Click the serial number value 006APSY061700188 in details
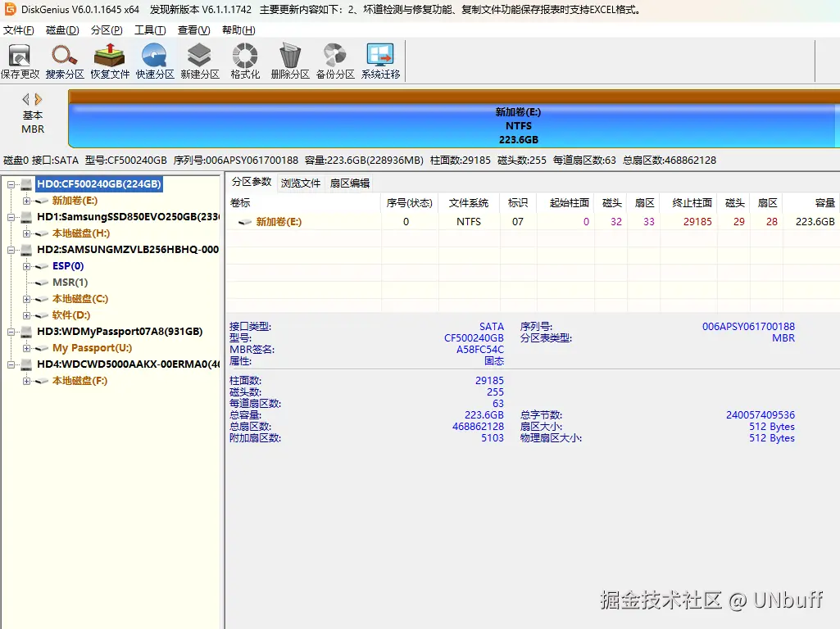Image resolution: width=840 pixels, height=629 pixels. [748, 327]
